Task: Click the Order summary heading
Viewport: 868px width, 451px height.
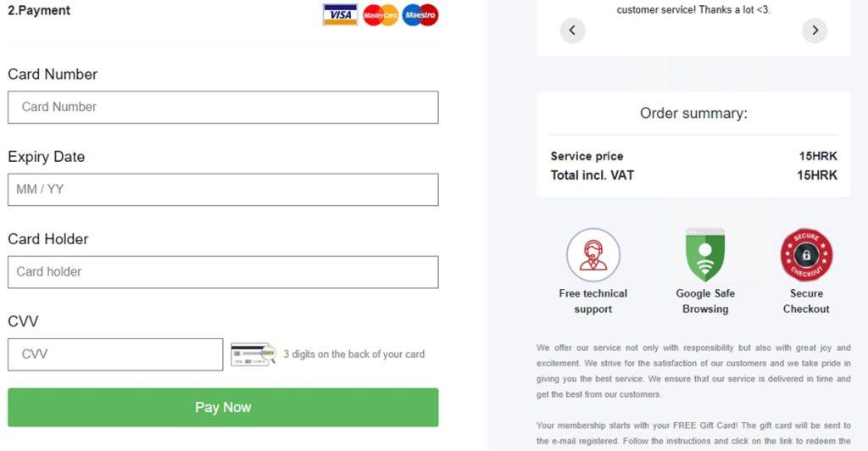Action: pyautogui.click(x=693, y=114)
